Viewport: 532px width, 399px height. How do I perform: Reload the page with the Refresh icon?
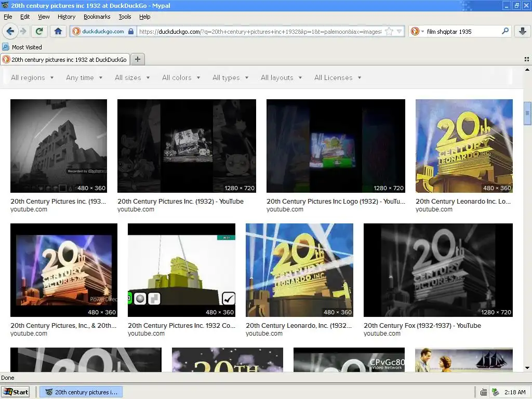click(39, 32)
